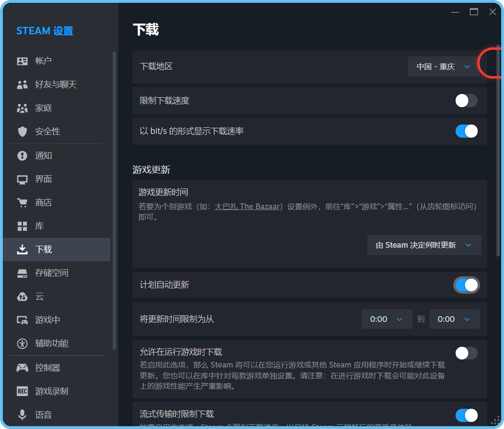
Task: Click the 家庭 family icon
Action: [22, 109]
